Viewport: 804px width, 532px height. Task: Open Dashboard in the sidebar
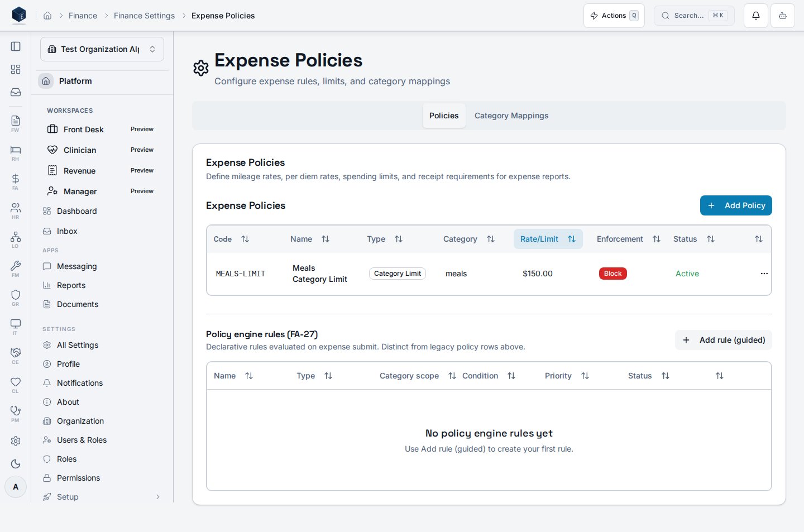(x=102, y=211)
